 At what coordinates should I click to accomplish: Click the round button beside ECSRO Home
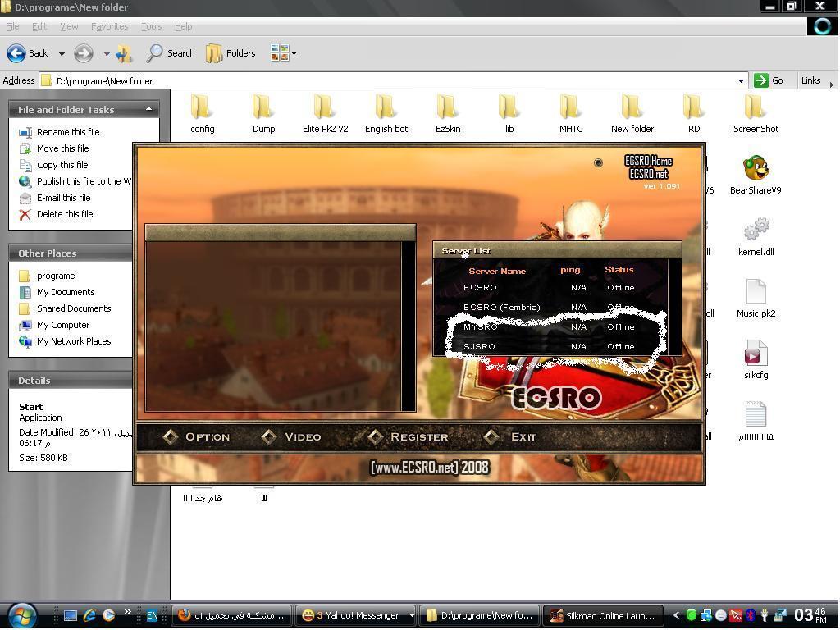point(598,162)
